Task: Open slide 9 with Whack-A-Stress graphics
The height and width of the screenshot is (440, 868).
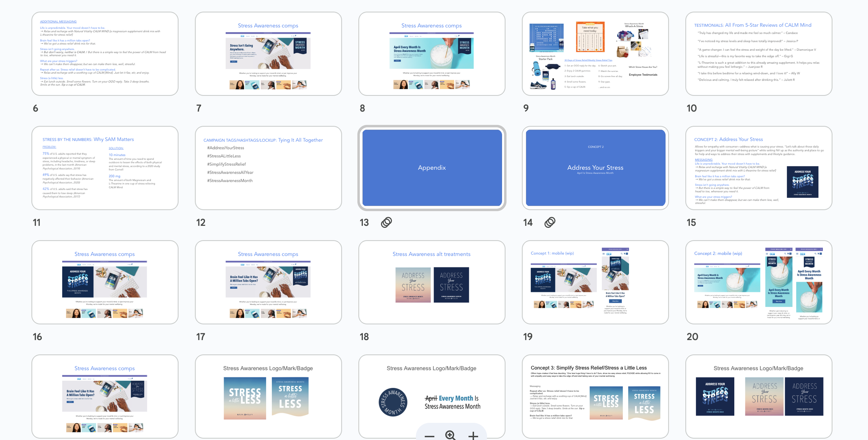Action: coord(595,54)
